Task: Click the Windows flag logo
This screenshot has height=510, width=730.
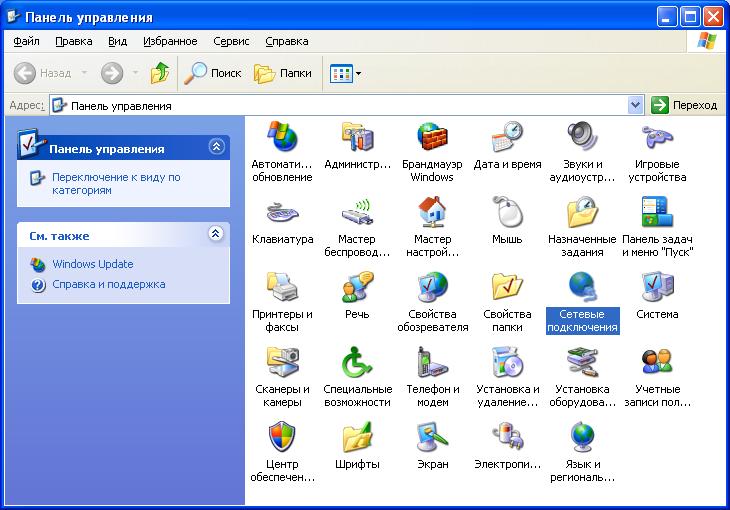Action: [x=707, y=41]
